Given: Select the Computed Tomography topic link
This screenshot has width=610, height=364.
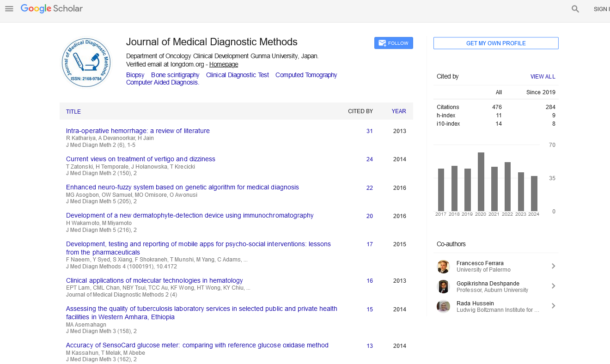Looking at the screenshot, I should tap(306, 75).
